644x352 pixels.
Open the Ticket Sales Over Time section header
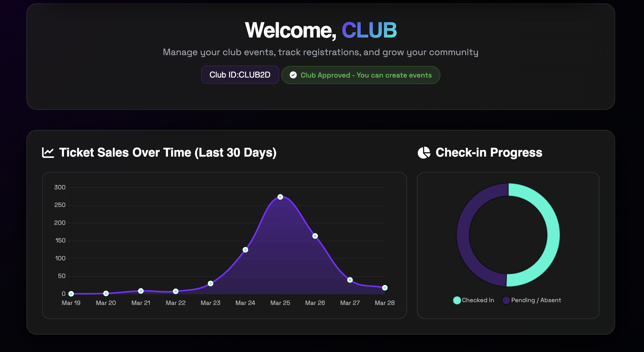(x=168, y=152)
